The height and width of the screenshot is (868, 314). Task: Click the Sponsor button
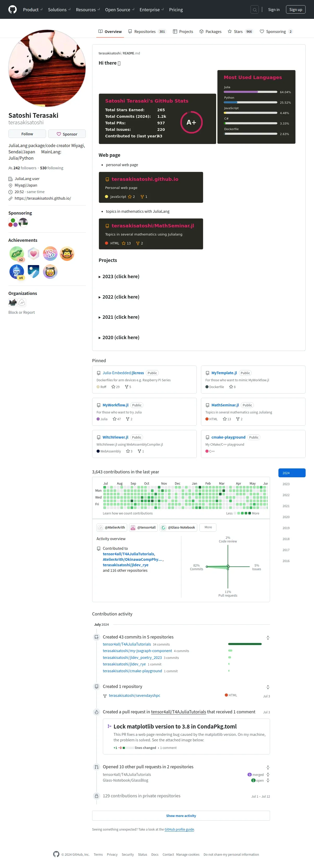click(67, 134)
